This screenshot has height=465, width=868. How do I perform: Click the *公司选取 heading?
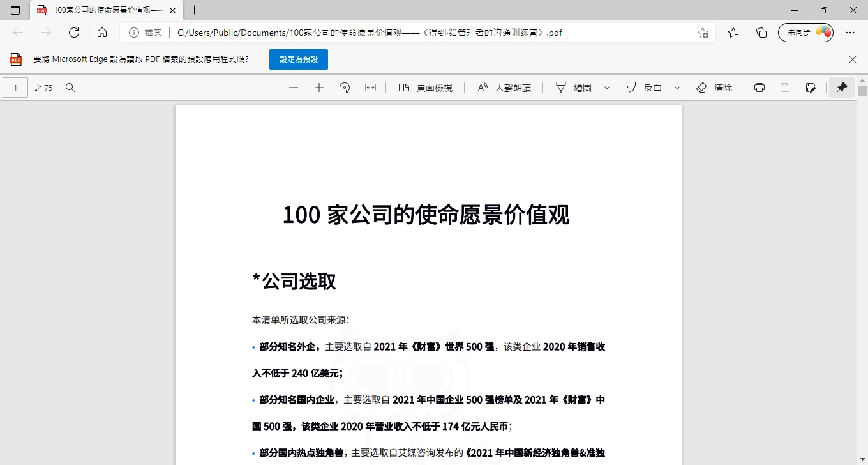coord(294,281)
